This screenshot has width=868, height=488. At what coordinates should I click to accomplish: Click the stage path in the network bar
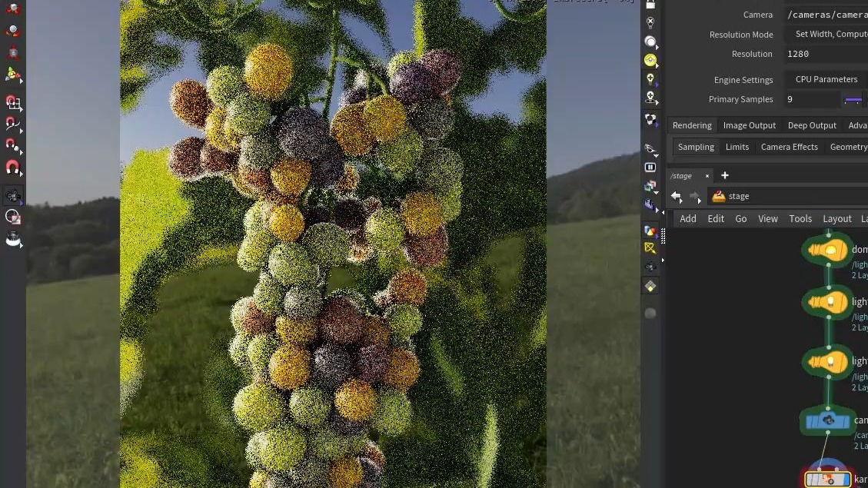739,196
